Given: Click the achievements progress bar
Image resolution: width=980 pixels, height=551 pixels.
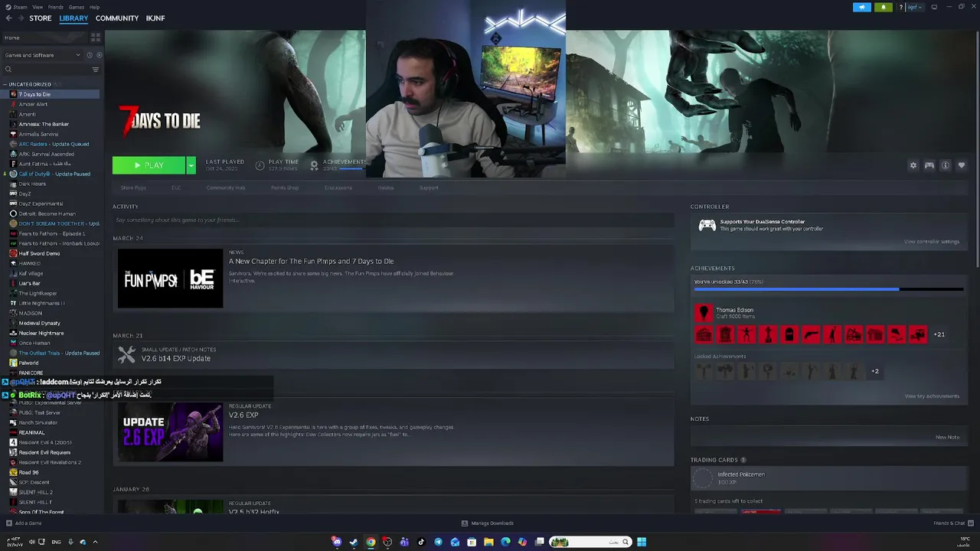Looking at the screenshot, I should [x=828, y=289].
